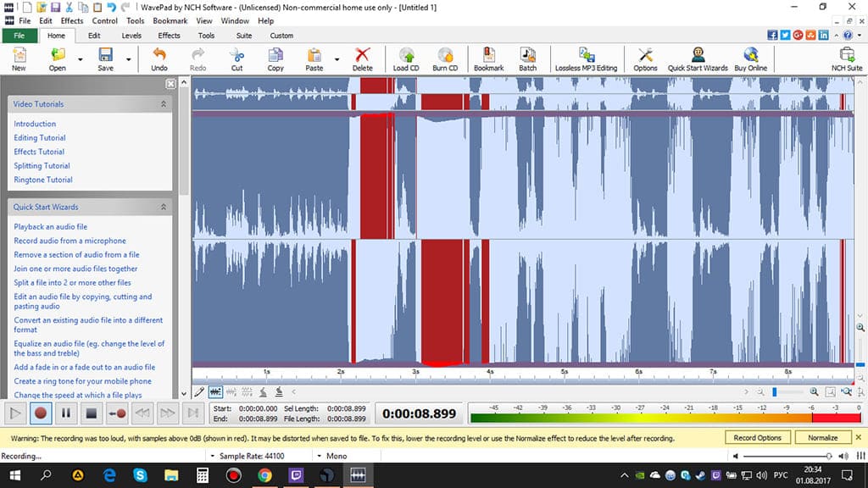Click 'Record audio from a microphone' link
Screen dimensions: 868x488
(x=70, y=241)
